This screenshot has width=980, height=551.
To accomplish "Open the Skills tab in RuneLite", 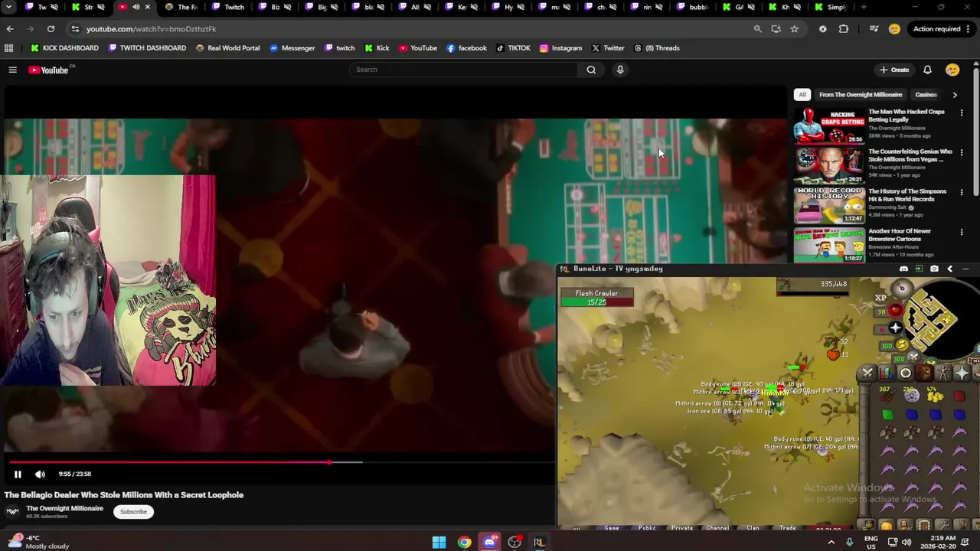I will pyautogui.click(x=887, y=373).
